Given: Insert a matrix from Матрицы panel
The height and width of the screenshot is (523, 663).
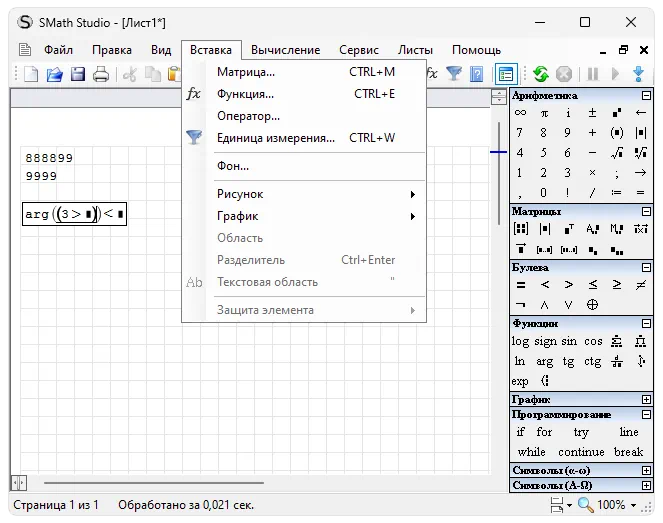Looking at the screenshot, I should point(521,229).
